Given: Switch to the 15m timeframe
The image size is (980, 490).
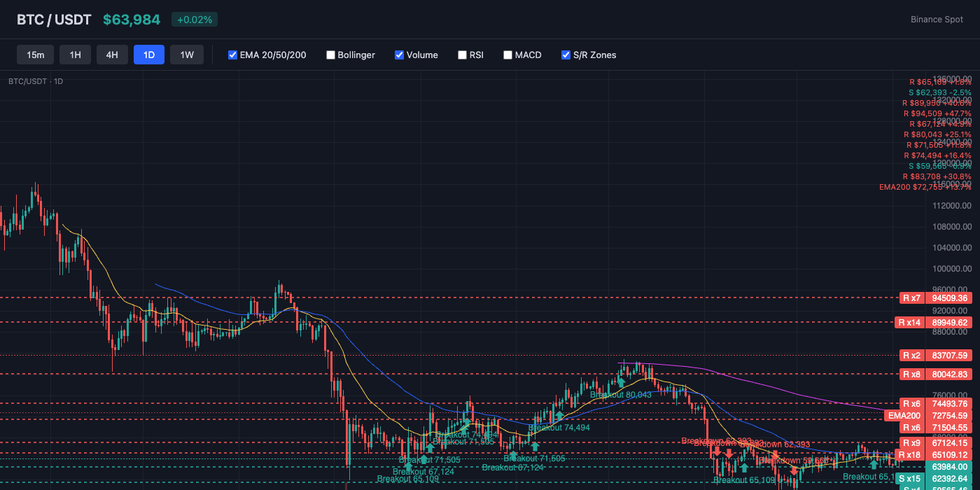Looking at the screenshot, I should tap(36, 55).
